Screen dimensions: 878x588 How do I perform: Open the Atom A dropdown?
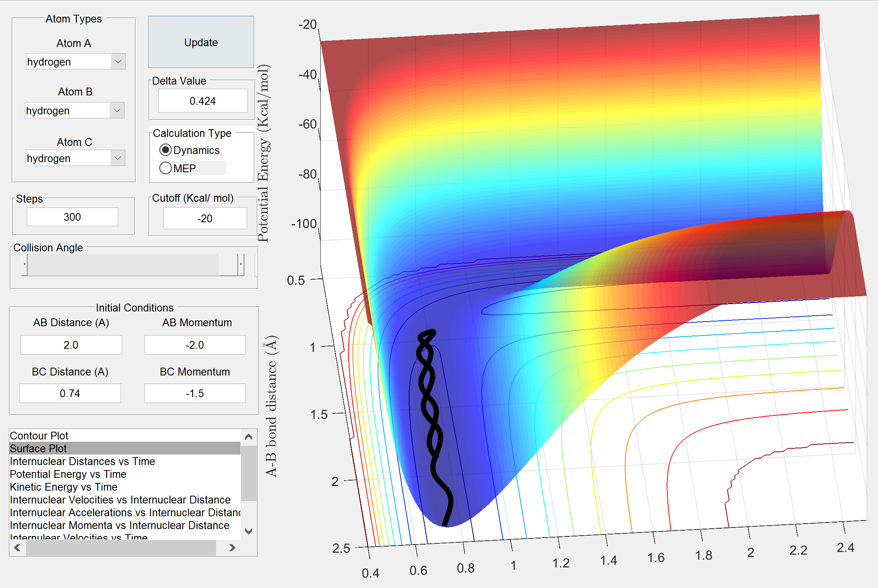(118, 62)
